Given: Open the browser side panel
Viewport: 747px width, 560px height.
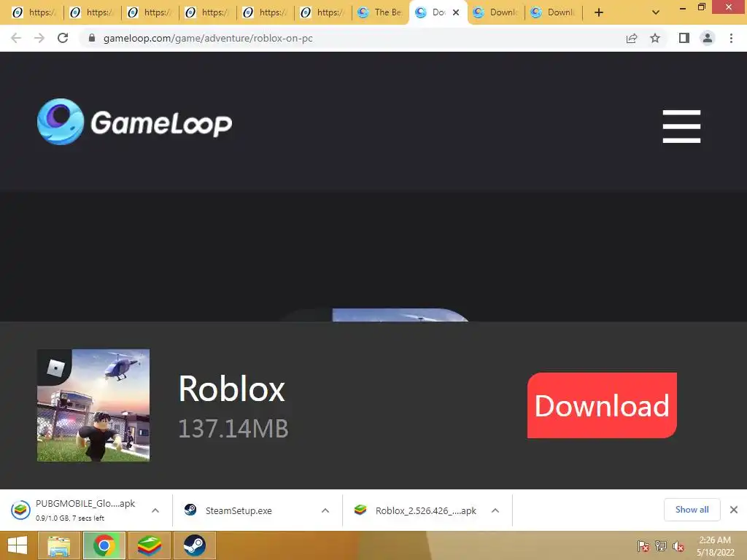Looking at the screenshot, I should (684, 38).
